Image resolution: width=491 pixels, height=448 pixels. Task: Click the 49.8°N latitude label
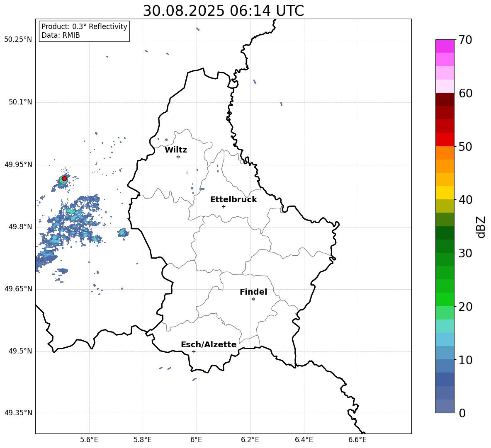pyautogui.click(x=20, y=227)
